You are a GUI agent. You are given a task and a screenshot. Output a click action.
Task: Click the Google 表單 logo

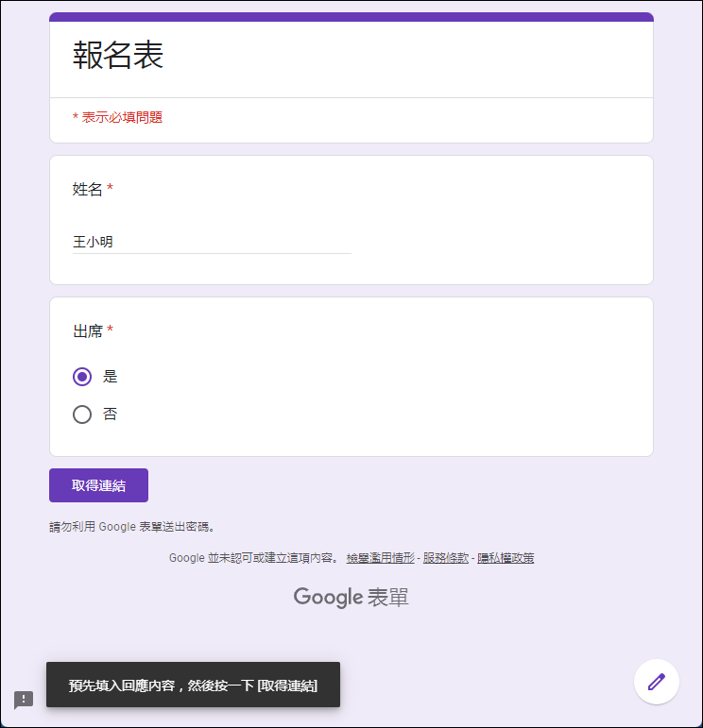point(351,597)
